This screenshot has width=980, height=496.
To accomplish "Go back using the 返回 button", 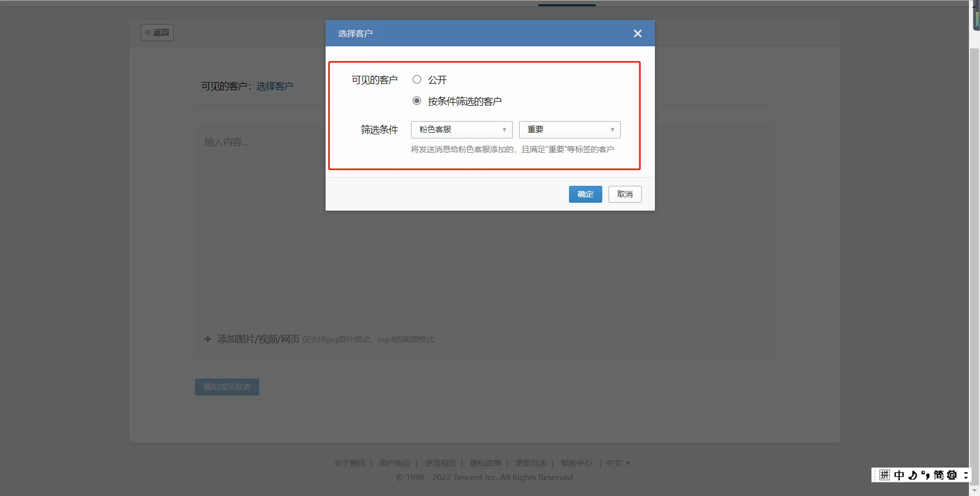I will coord(157,33).
